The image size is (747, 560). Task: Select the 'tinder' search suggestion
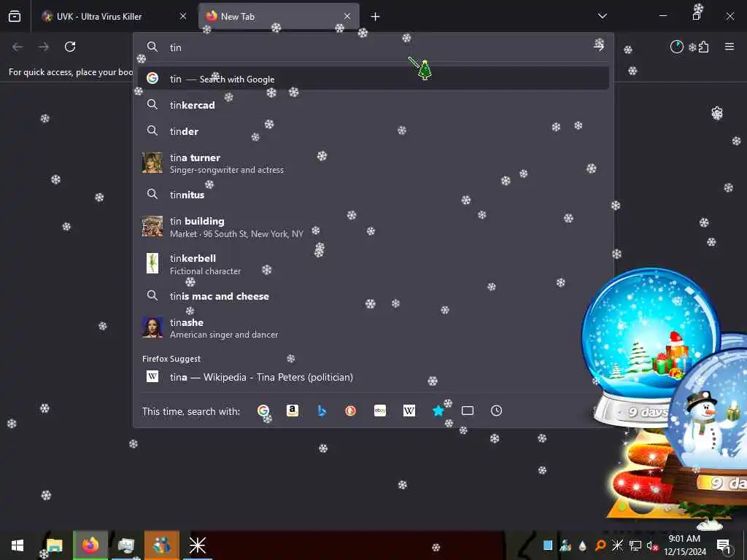[373, 131]
